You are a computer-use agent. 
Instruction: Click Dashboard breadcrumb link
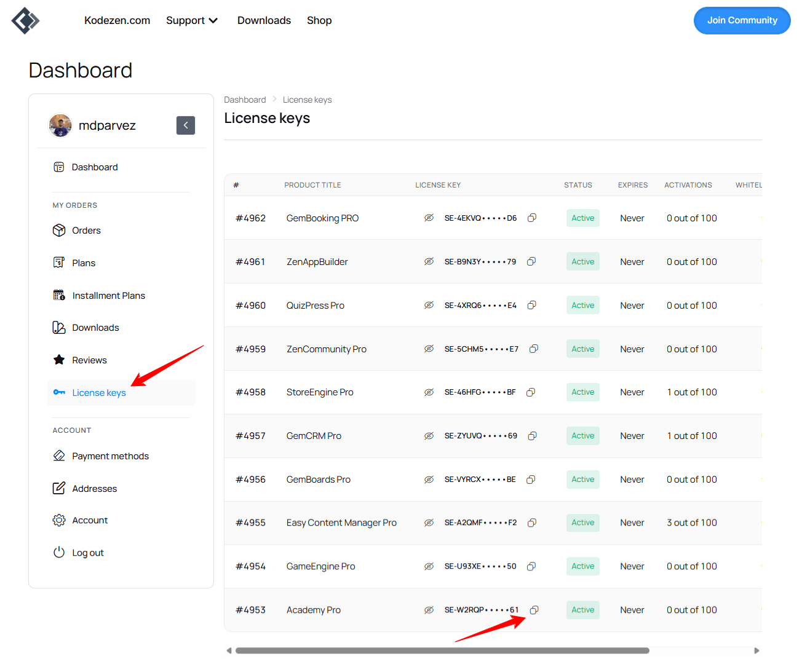click(x=245, y=100)
